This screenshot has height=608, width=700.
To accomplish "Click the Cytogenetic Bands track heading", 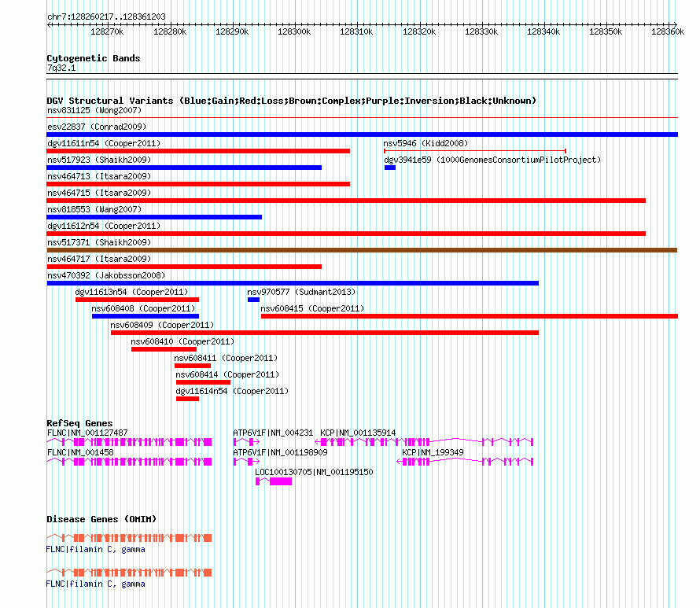I will 94,58.
